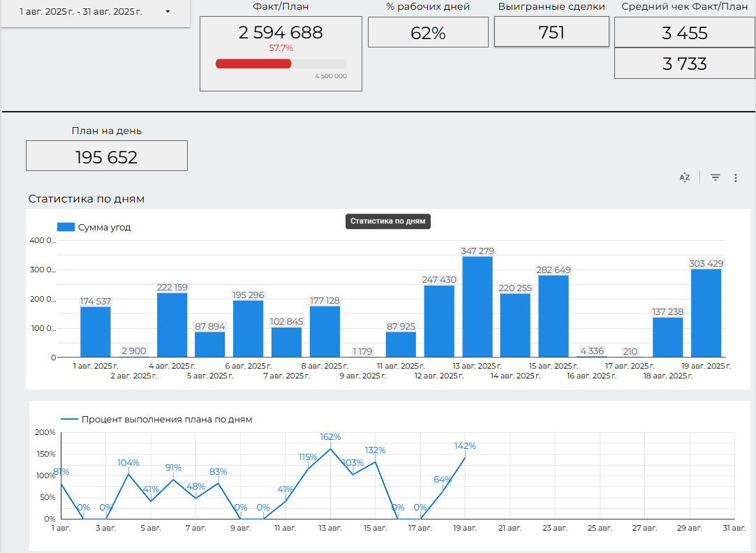756x553 pixels.
Task: Click the red Факт/План progress bar
Action: (x=253, y=64)
